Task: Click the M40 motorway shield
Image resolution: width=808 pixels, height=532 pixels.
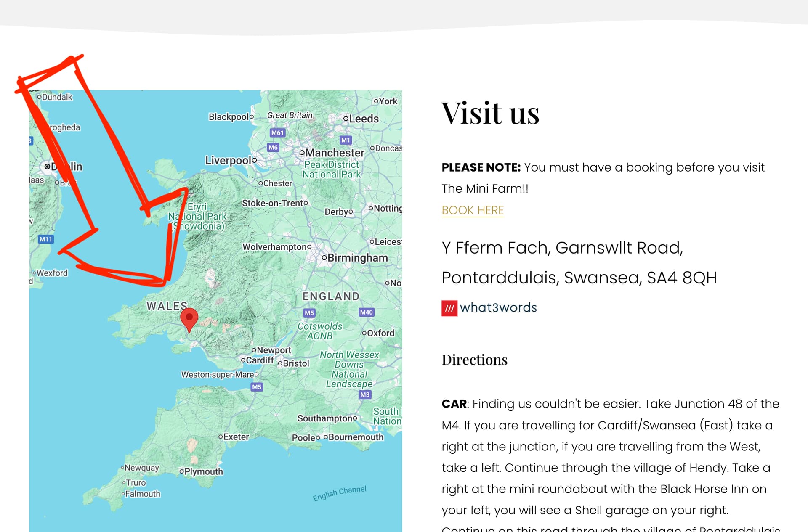Action: [x=366, y=312]
